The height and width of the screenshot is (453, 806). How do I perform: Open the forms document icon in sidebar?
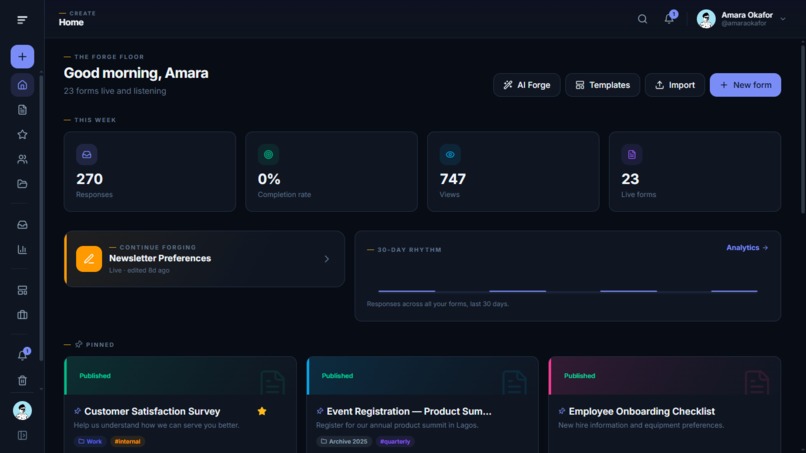tap(22, 110)
